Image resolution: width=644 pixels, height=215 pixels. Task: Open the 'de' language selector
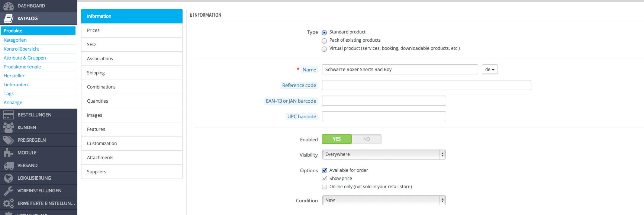coord(489,70)
